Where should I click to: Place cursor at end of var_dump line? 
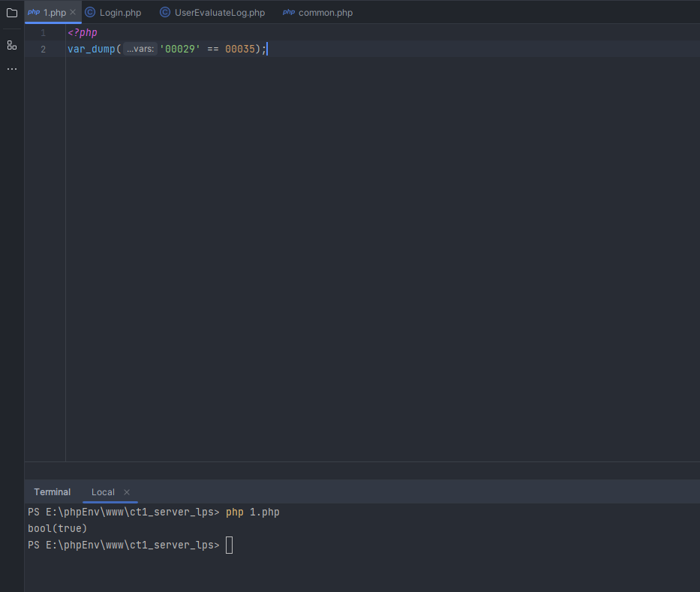coord(266,49)
